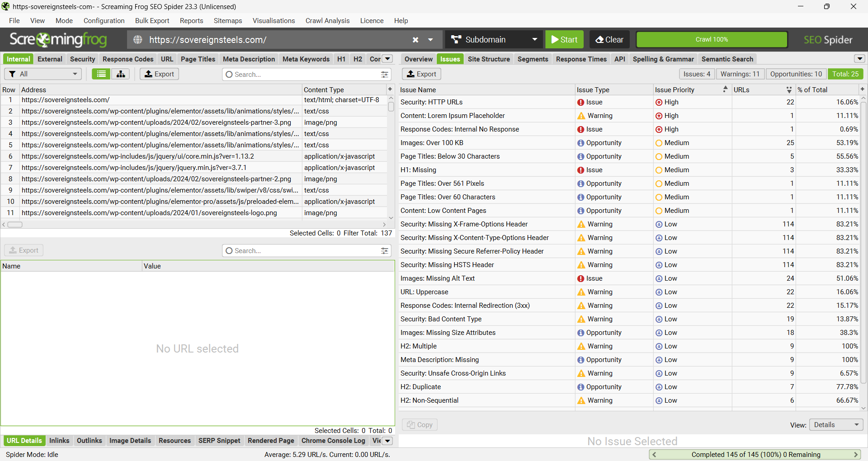This screenshot has height=461, width=868.
Task: Switch to tree view mode icon
Action: [121, 74]
